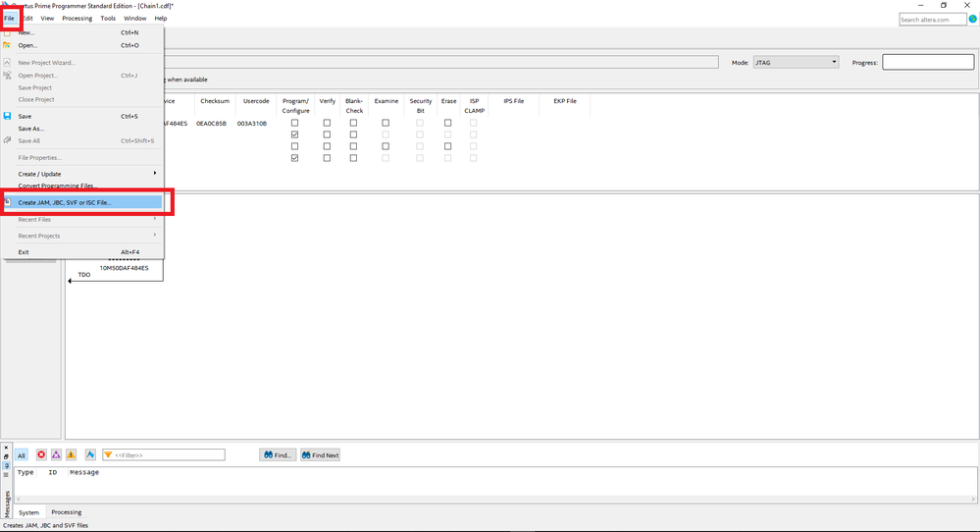Select Create JAM, JBC, SVF or ISC File...
The height and width of the screenshot is (532, 980).
pyautogui.click(x=81, y=202)
